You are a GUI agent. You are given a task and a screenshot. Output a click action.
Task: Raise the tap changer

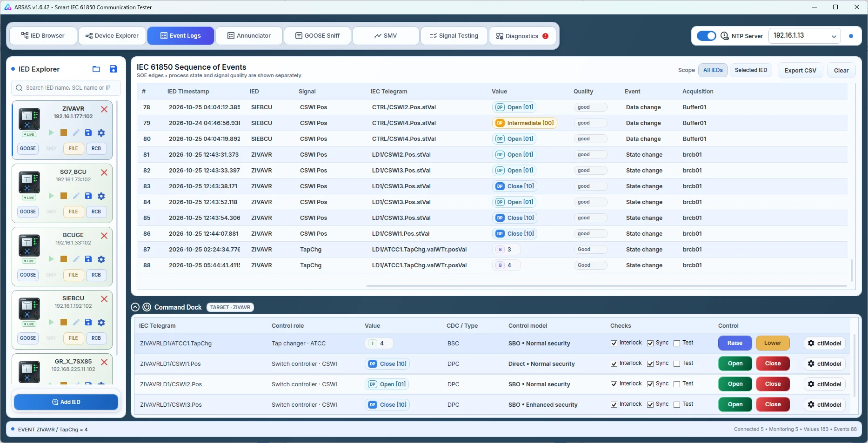(735, 344)
